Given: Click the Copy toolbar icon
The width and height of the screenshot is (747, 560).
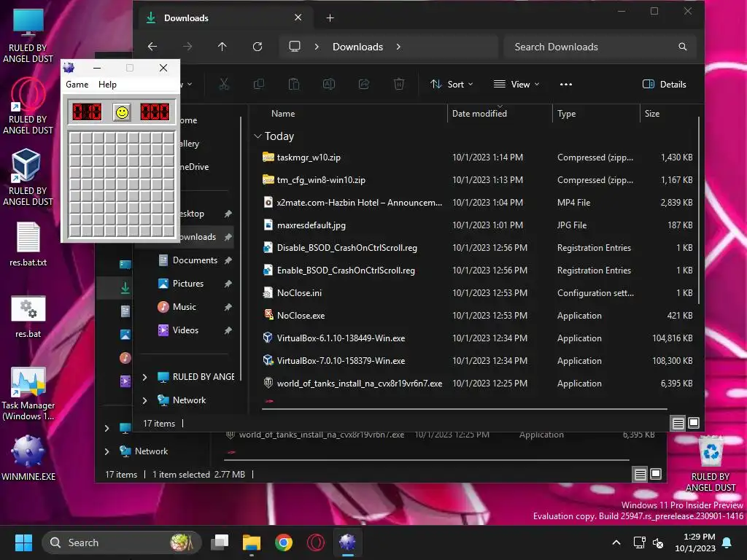Looking at the screenshot, I should point(259,85).
